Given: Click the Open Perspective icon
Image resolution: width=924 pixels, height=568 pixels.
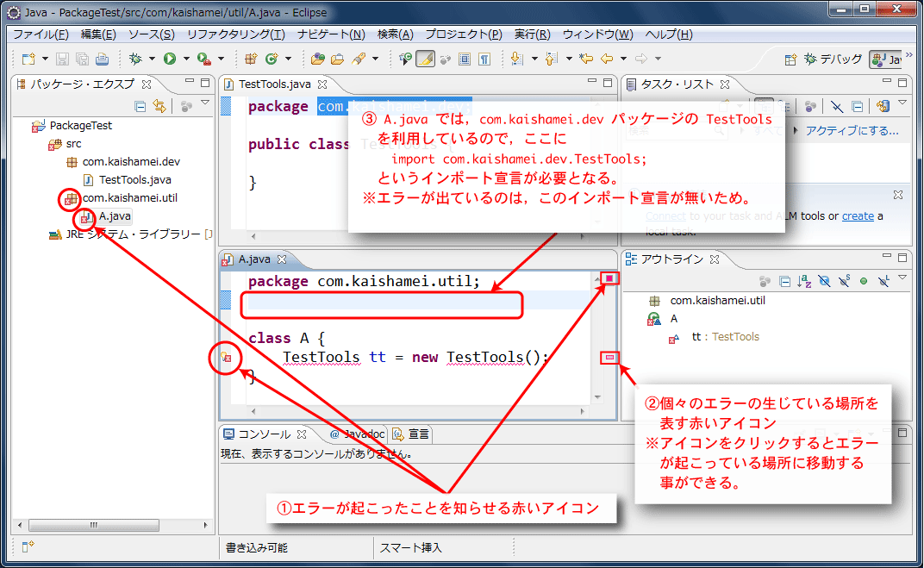Looking at the screenshot, I should click(790, 59).
